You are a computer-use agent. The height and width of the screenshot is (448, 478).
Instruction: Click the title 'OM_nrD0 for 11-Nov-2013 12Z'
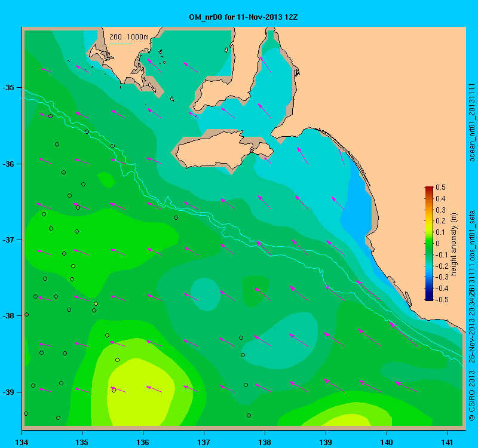243,17
